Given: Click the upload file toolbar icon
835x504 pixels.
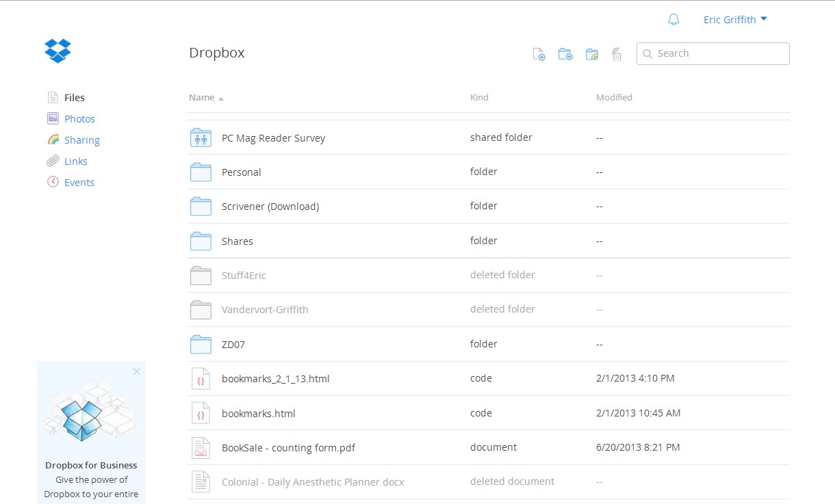Looking at the screenshot, I should click(539, 54).
